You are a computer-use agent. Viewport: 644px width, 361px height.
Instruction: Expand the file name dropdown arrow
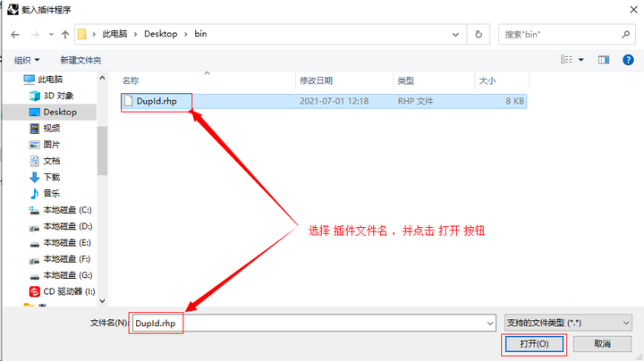point(490,323)
